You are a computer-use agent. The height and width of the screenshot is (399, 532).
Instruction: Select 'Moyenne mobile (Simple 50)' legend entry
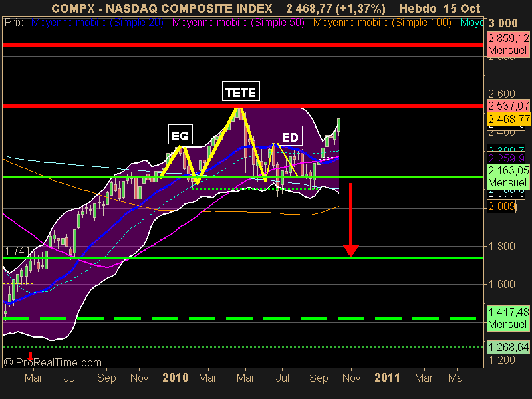click(x=238, y=23)
